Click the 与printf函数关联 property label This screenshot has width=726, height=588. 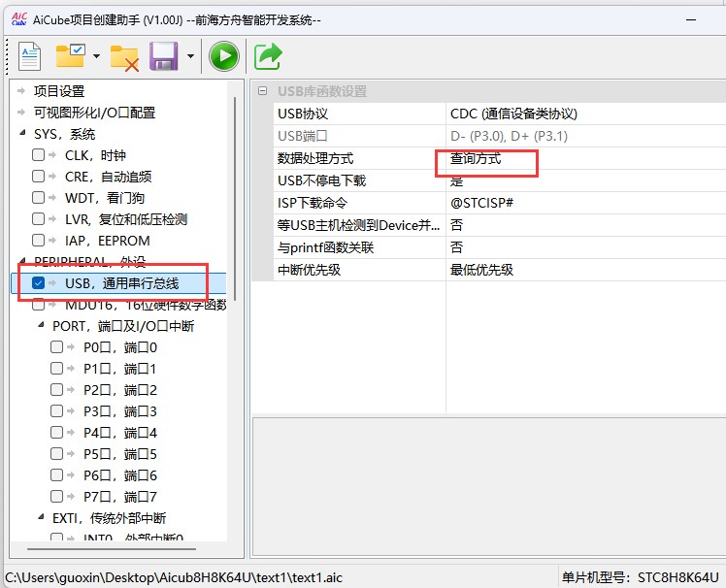(x=325, y=247)
